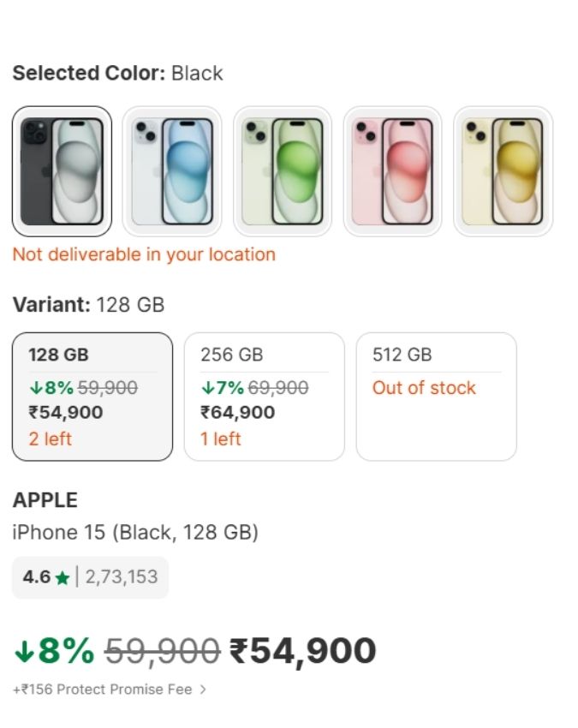Screen dimensions: 578x728
Task: Switch to the 256 GB variant
Action: (264, 397)
